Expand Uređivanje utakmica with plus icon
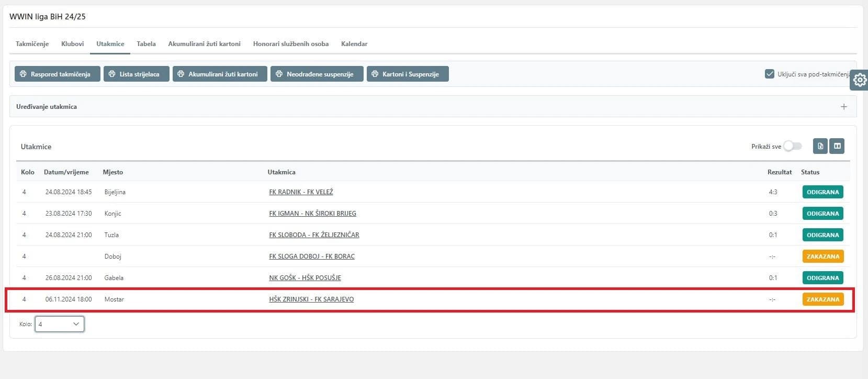 coord(843,106)
